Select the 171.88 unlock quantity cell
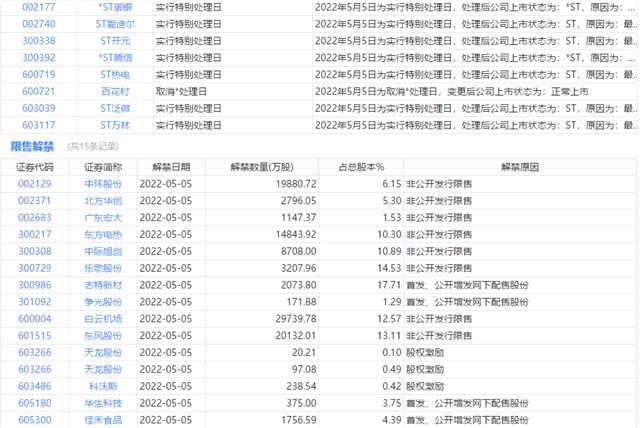The image size is (640, 428). (x=301, y=302)
